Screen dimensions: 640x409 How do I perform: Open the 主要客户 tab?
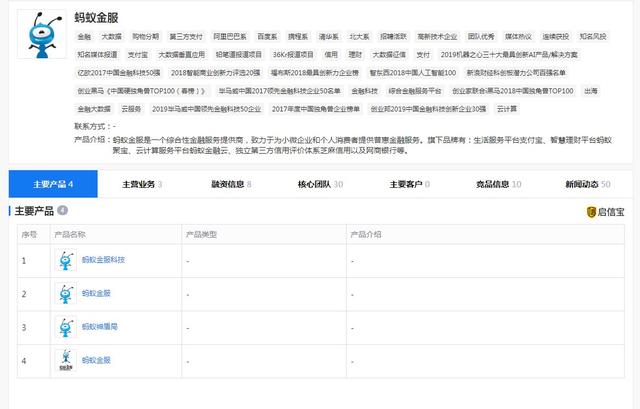click(x=409, y=184)
